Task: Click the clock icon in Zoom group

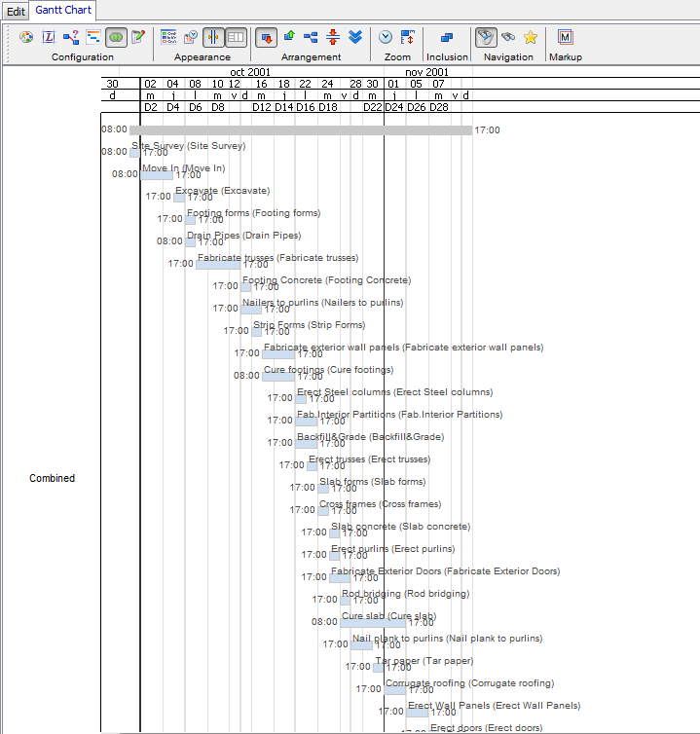Action: click(x=386, y=37)
